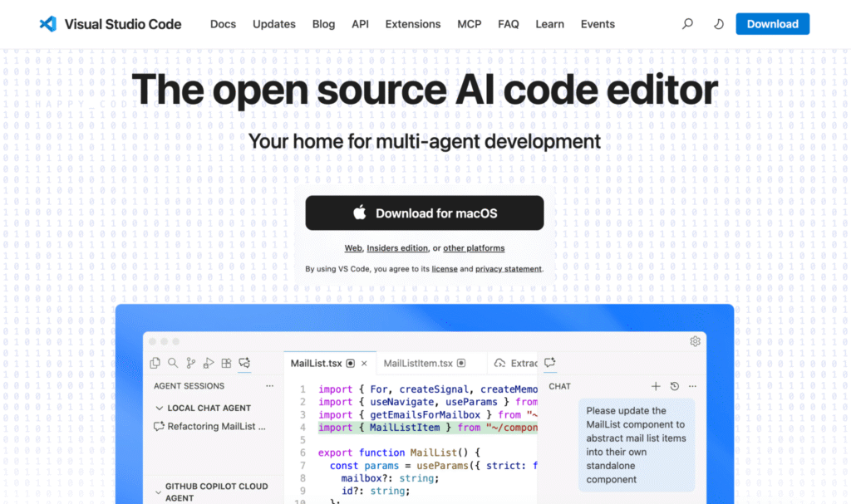Open the Updates navigation link
This screenshot has width=851, height=504.
273,24
